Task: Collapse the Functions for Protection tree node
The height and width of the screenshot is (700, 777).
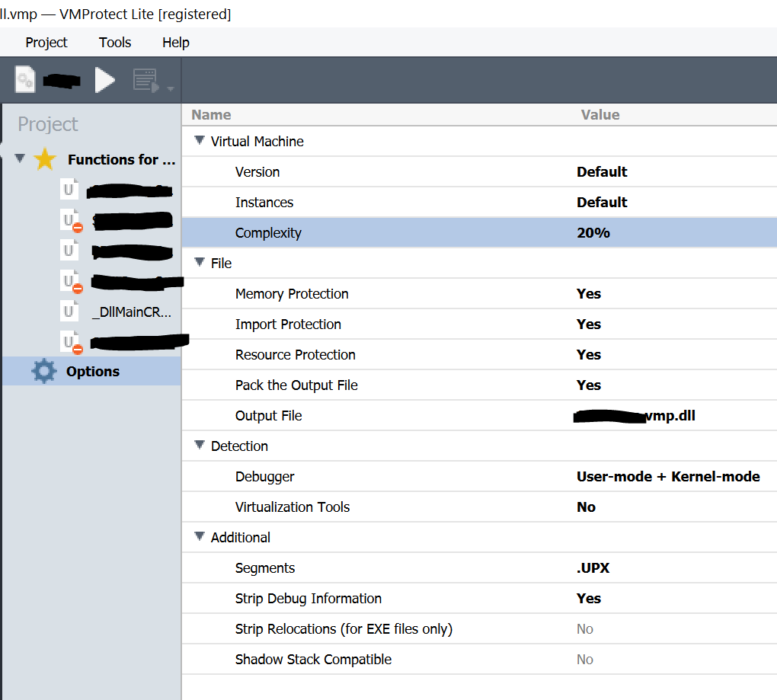Action: [20, 158]
